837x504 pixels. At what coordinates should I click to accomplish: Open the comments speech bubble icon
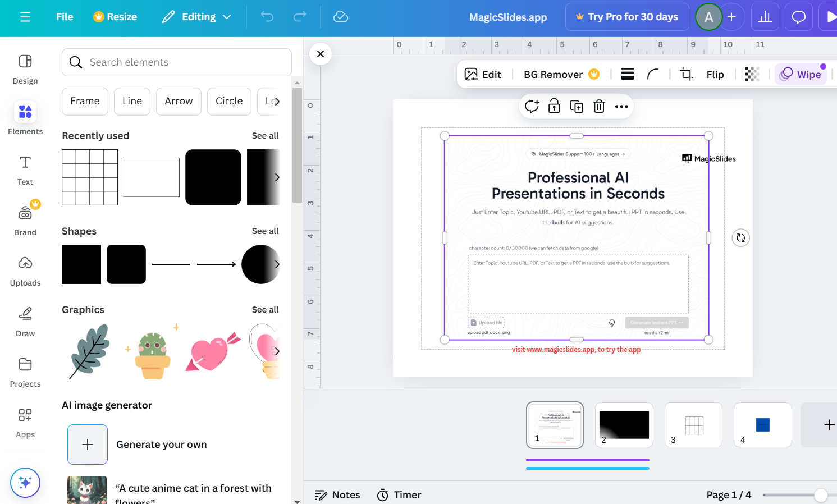(799, 17)
